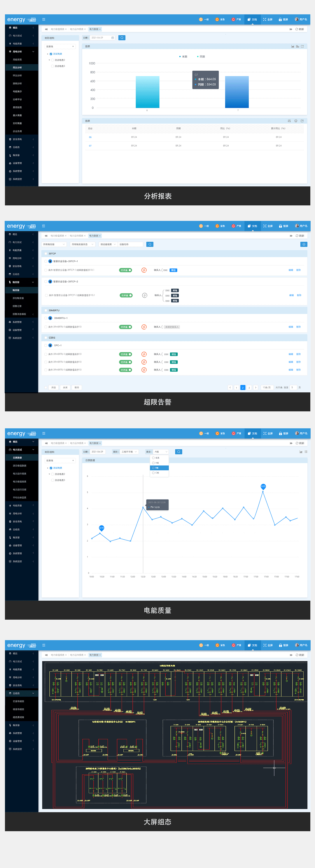Click the search icon beside the 设备名称 field
Image resolution: width=315 pixels, height=868 pixels.
150,244
